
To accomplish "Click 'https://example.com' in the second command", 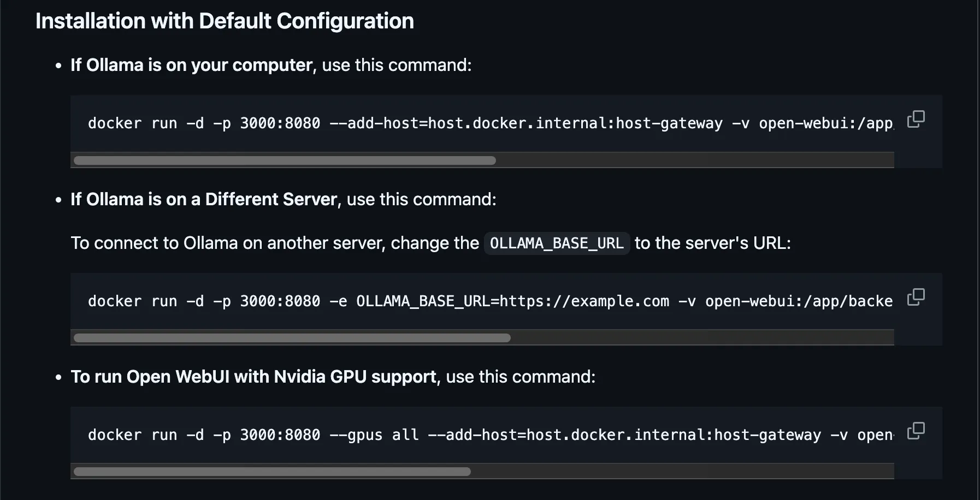I will (x=584, y=301).
